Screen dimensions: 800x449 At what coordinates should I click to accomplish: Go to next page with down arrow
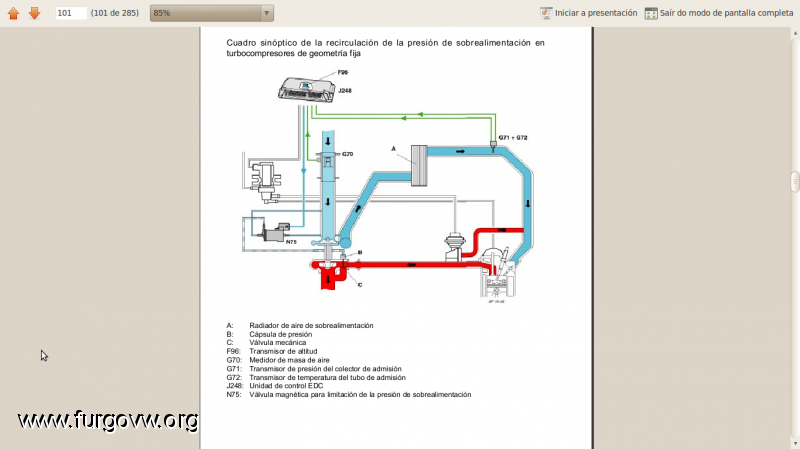tap(34, 13)
